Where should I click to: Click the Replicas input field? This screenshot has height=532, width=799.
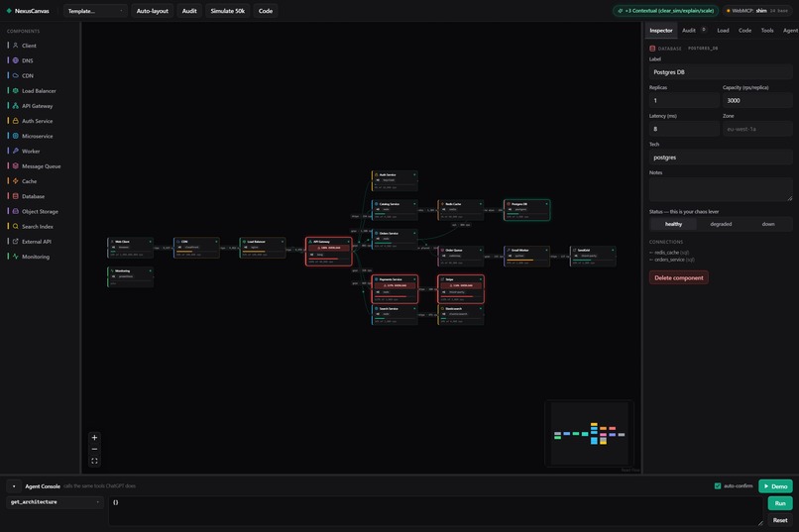tap(684, 101)
